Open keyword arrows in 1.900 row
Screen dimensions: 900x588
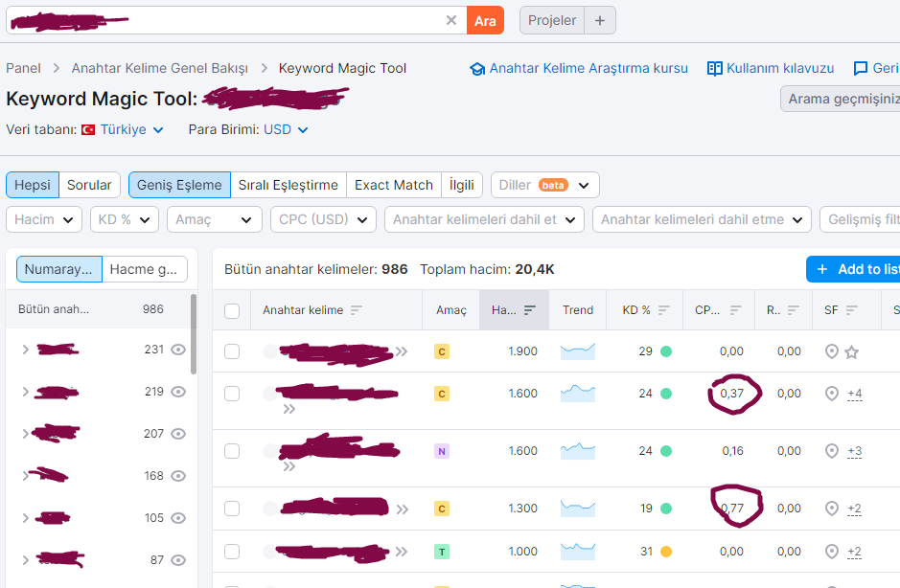(x=402, y=351)
